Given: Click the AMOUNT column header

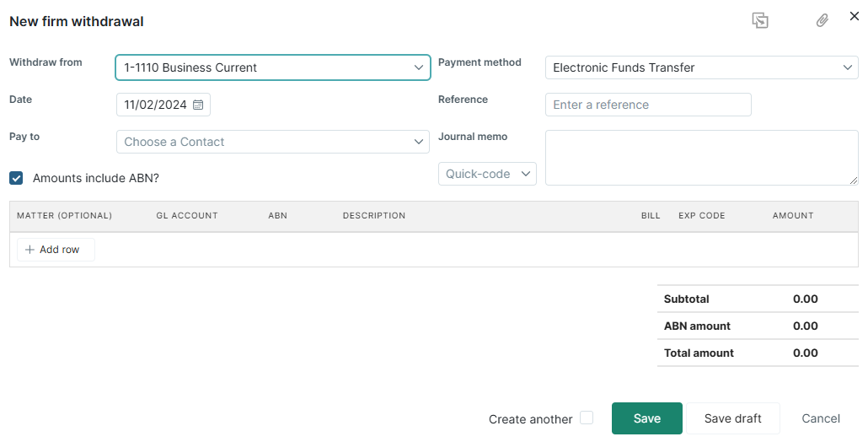Looking at the screenshot, I should pyautogui.click(x=793, y=215).
